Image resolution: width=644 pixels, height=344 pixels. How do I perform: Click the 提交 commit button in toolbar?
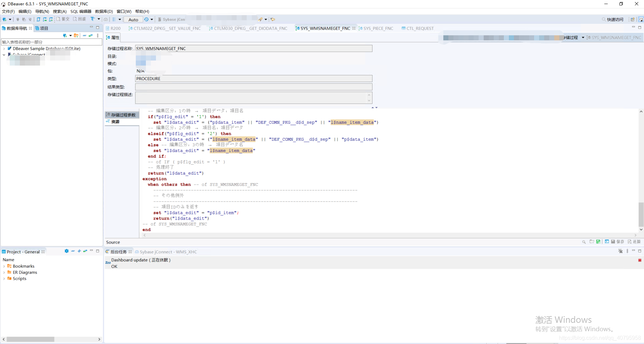(x=63, y=19)
